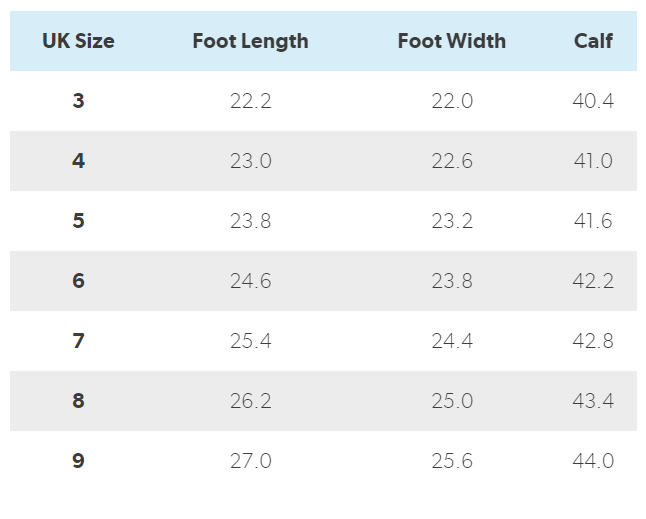The width and height of the screenshot is (646, 519).
Task: Click calf value 41.6
Action: tap(593, 221)
